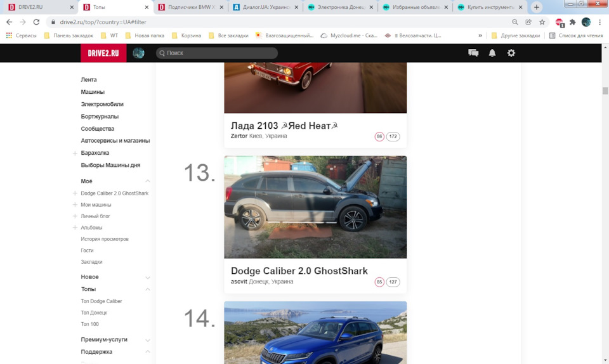Go forward with browser forward arrow
Screen dimensions: 609x364
coord(23,22)
